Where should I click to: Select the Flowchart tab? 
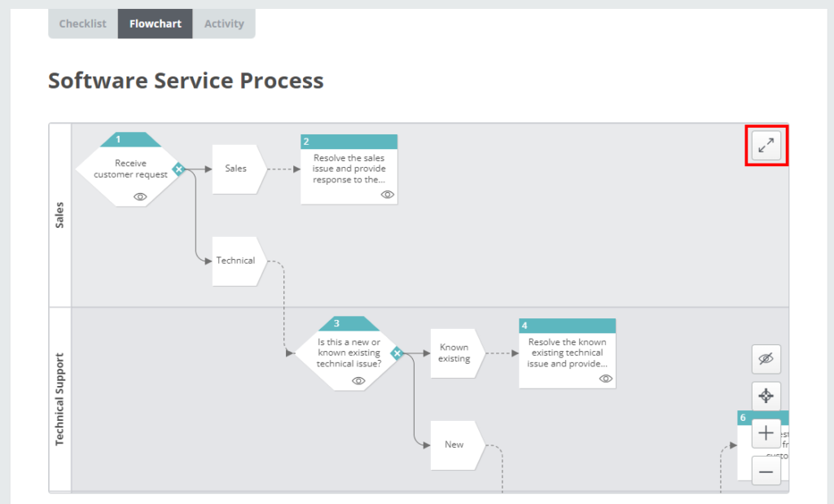coord(156,24)
